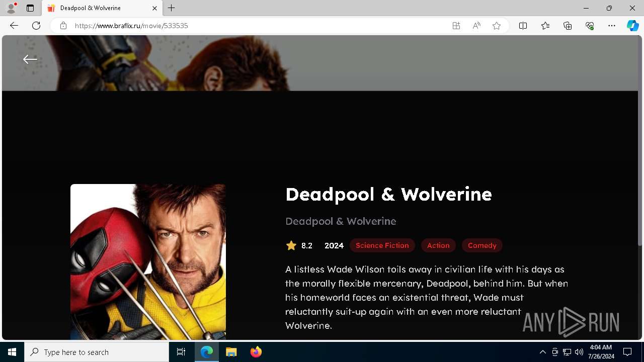Open network status tray icon
The width and height of the screenshot is (644, 362).
click(x=567, y=352)
